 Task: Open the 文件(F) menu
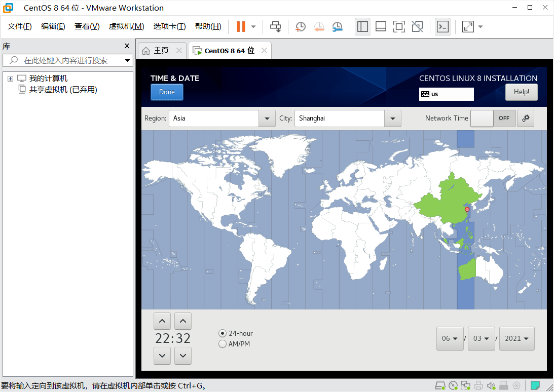pyautogui.click(x=19, y=26)
